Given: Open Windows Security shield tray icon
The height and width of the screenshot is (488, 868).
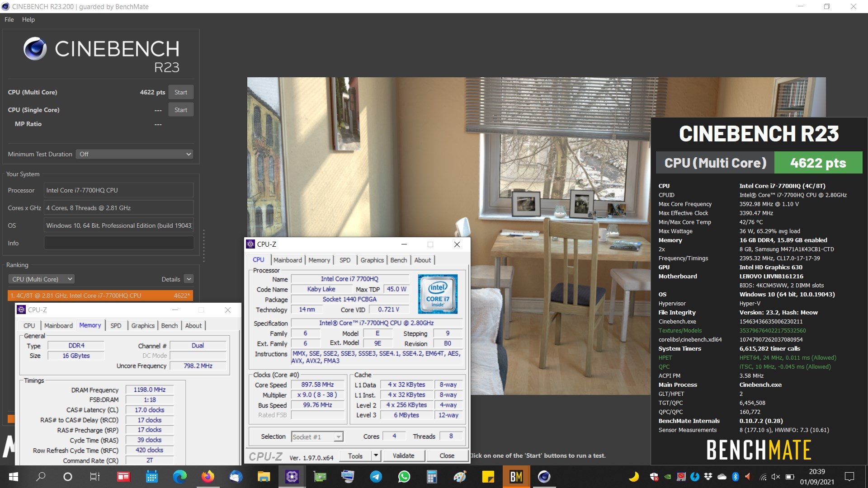Looking at the screenshot, I should [x=654, y=477].
